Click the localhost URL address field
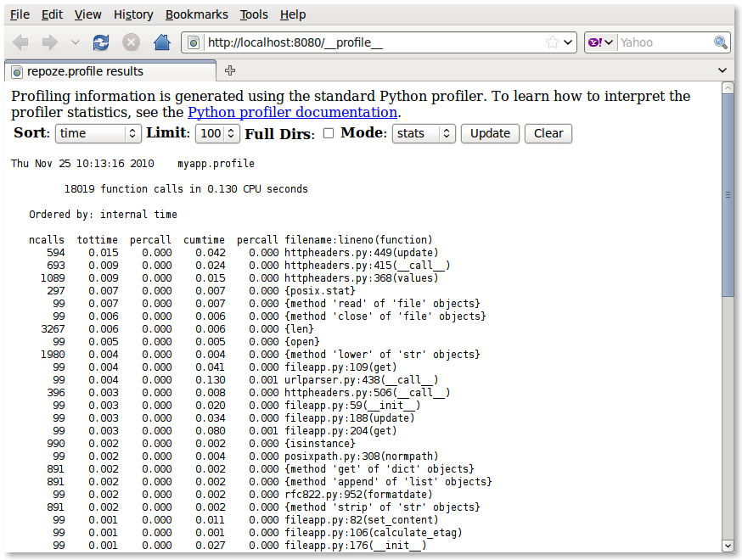742x560 pixels. 374,42
